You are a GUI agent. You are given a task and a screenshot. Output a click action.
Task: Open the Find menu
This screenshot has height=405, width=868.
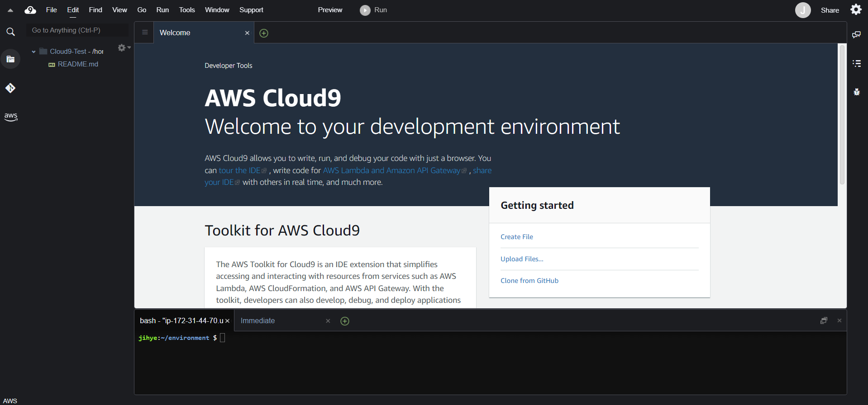pyautogui.click(x=95, y=10)
